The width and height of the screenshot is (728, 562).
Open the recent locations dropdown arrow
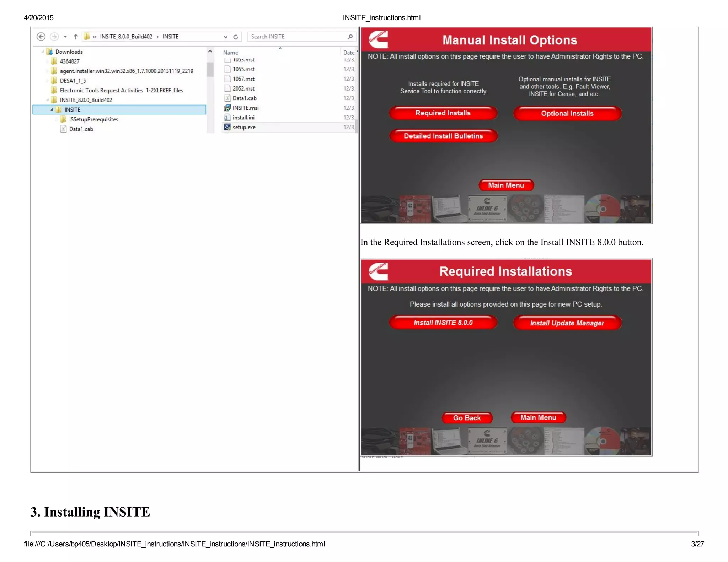tap(65, 37)
